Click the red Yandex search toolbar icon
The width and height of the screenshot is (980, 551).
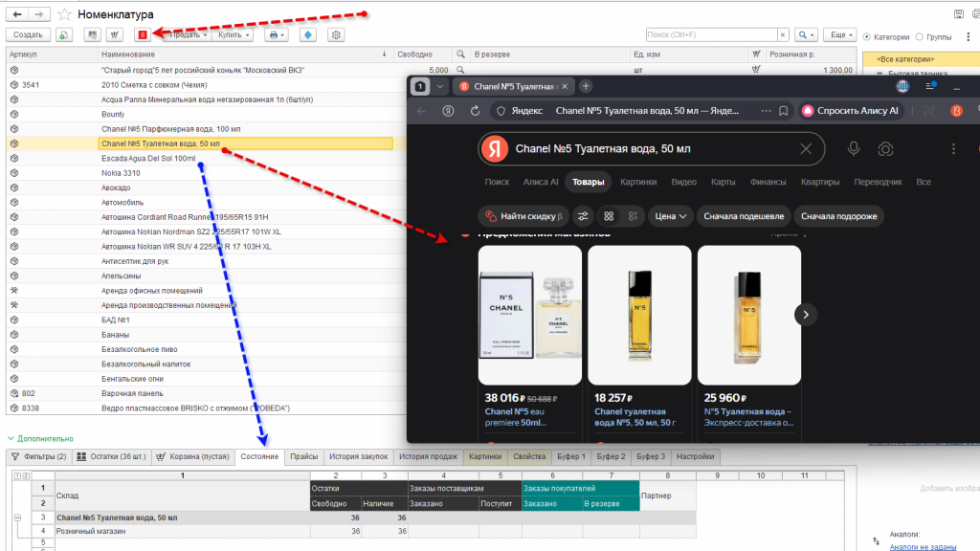coord(143,35)
